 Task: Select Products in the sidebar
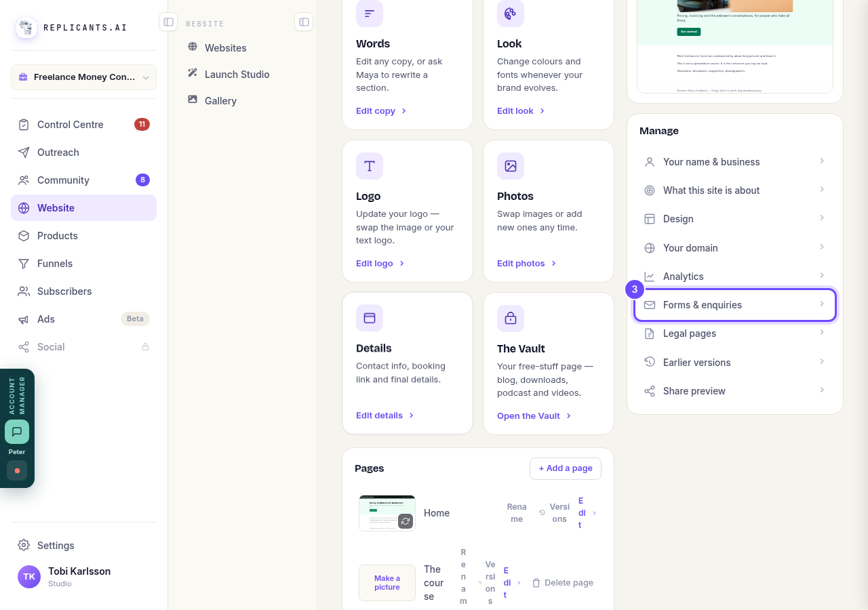[x=83, y=236]
